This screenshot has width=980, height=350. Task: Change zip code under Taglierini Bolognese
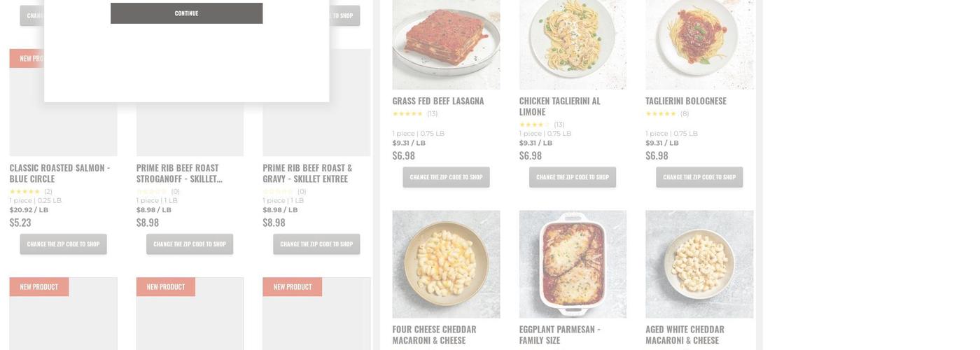[699, 177]
